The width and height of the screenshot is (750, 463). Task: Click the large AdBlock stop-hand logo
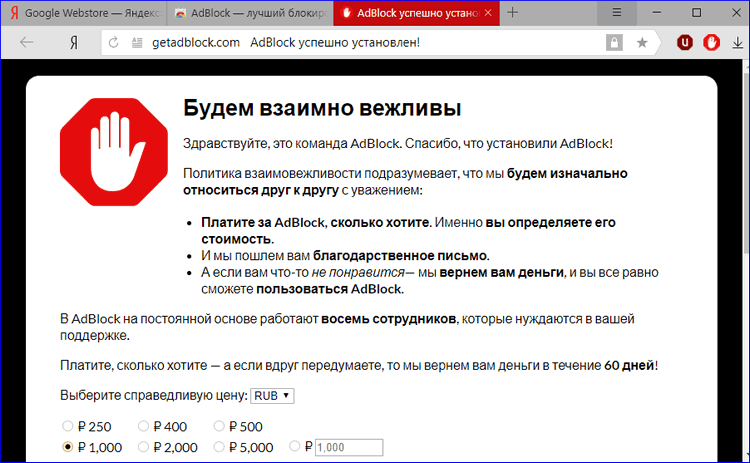[114, 152]
